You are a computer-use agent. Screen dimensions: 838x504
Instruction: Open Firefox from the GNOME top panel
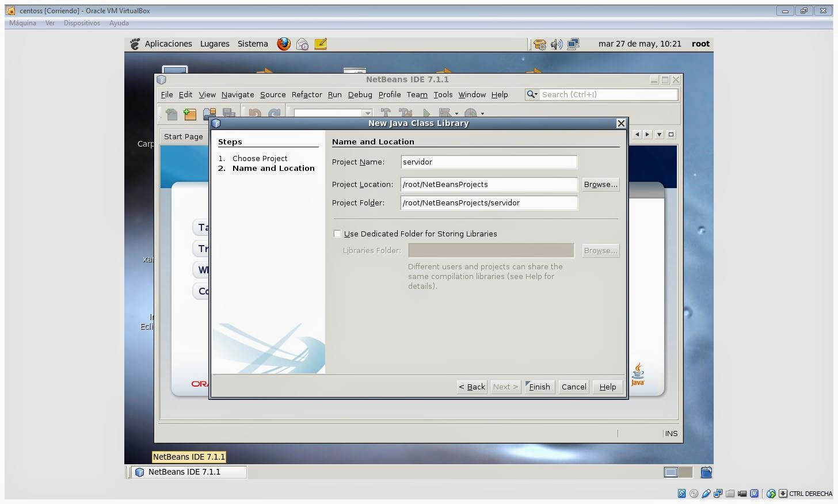coord(284,44)
